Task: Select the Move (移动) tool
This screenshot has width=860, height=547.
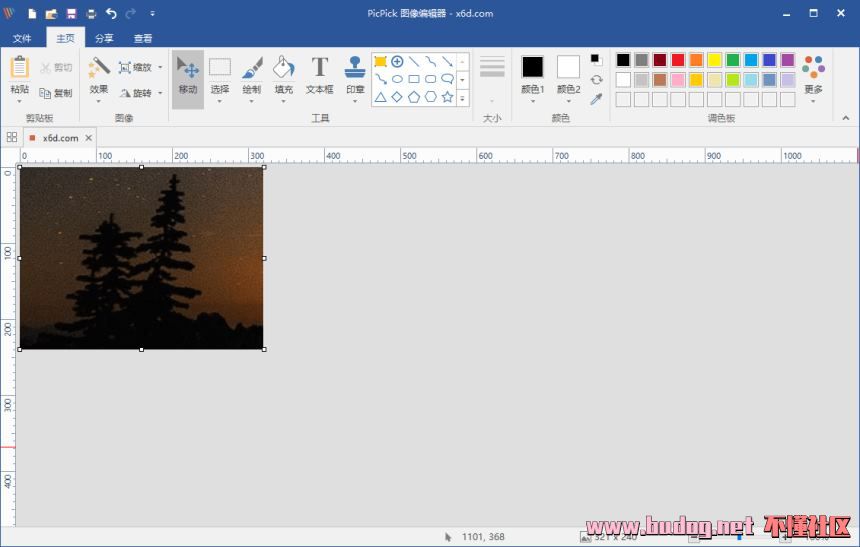Action: click(x=187, y=76)
